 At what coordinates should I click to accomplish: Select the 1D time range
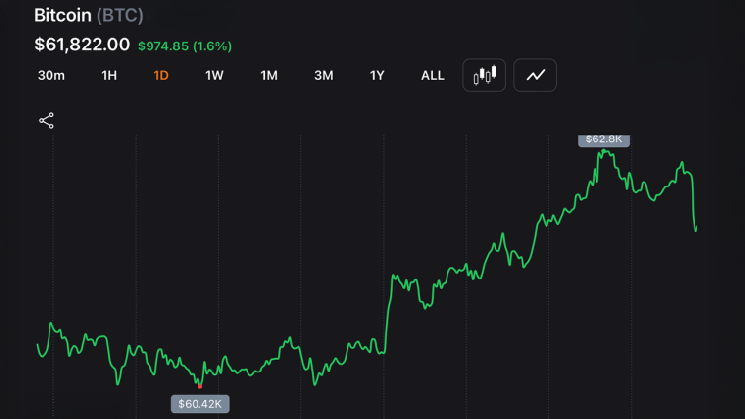(x=161, y=76)
